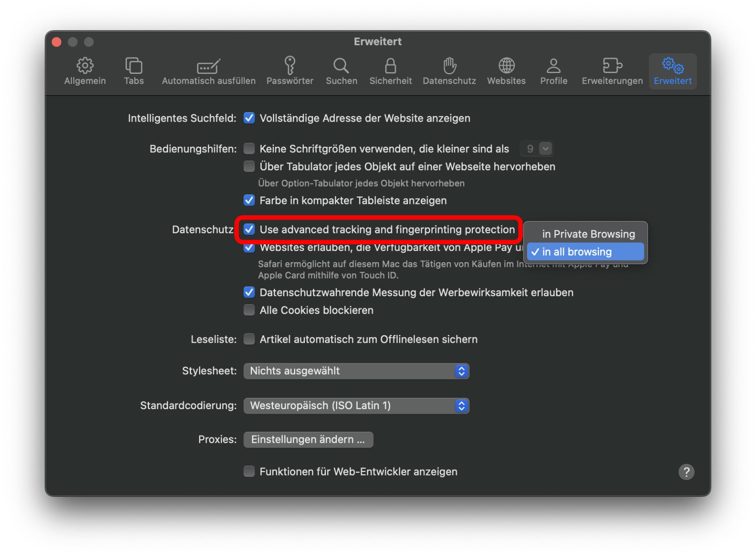Enable Alle Cookies blockieren checkbox

(249, 310)
